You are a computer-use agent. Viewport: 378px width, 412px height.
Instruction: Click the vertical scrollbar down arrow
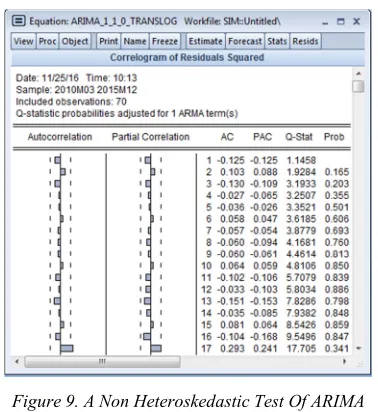pos(359,348)
